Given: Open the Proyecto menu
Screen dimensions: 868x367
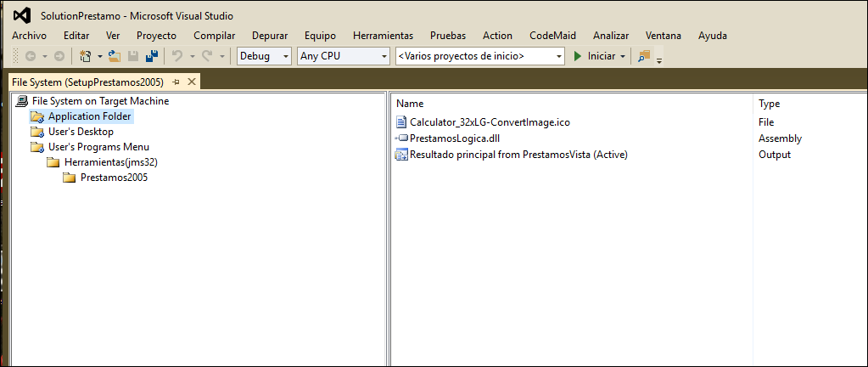Looking at the screenshot, I should [x=157, y=36].
